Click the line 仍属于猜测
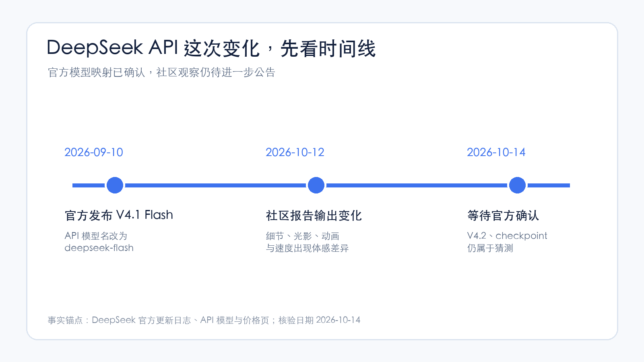 (x=490, y=248)
